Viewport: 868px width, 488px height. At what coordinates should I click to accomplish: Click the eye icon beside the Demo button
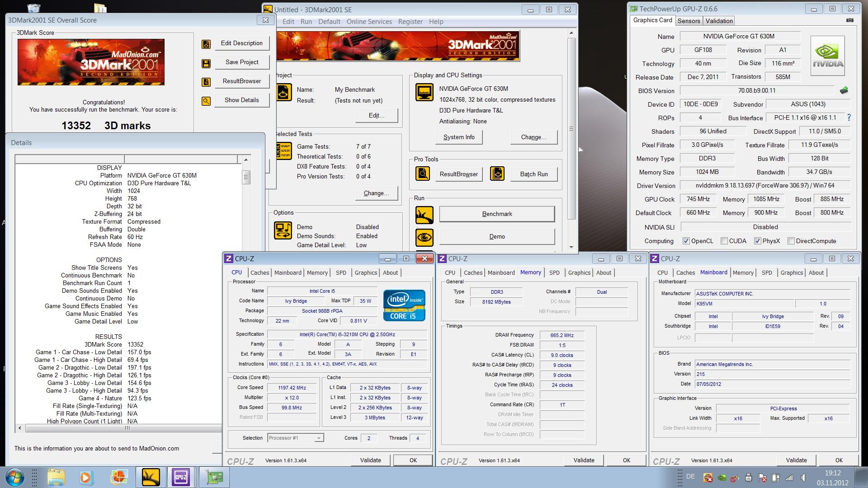pyautogui.click(x=424, y=237)
